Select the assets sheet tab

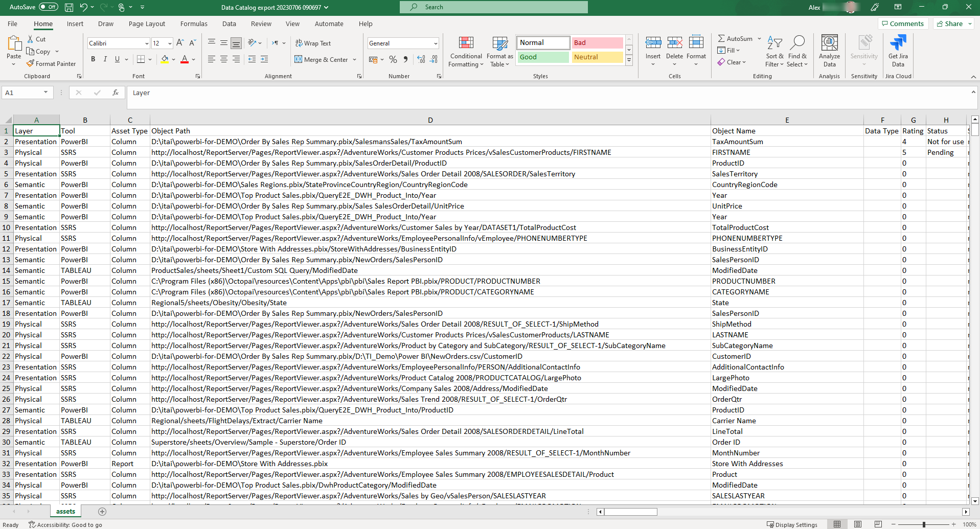click(65, 512)
